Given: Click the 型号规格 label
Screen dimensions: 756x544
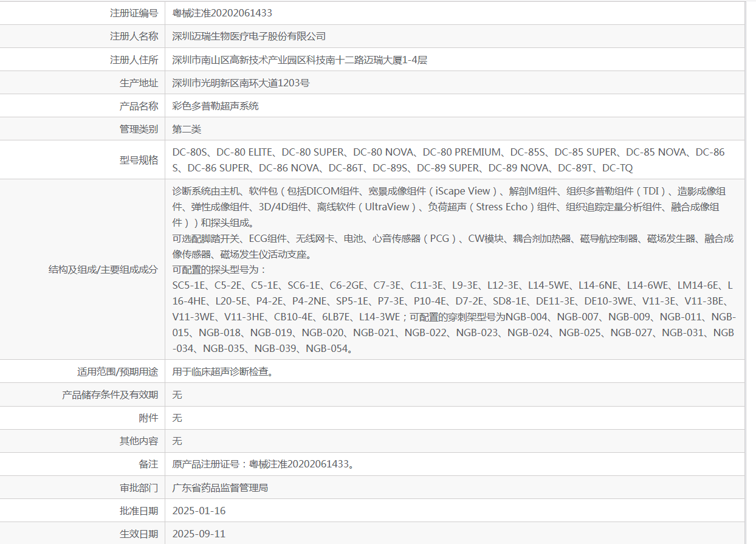Looking at the screenshot, I should pos(139,160).
